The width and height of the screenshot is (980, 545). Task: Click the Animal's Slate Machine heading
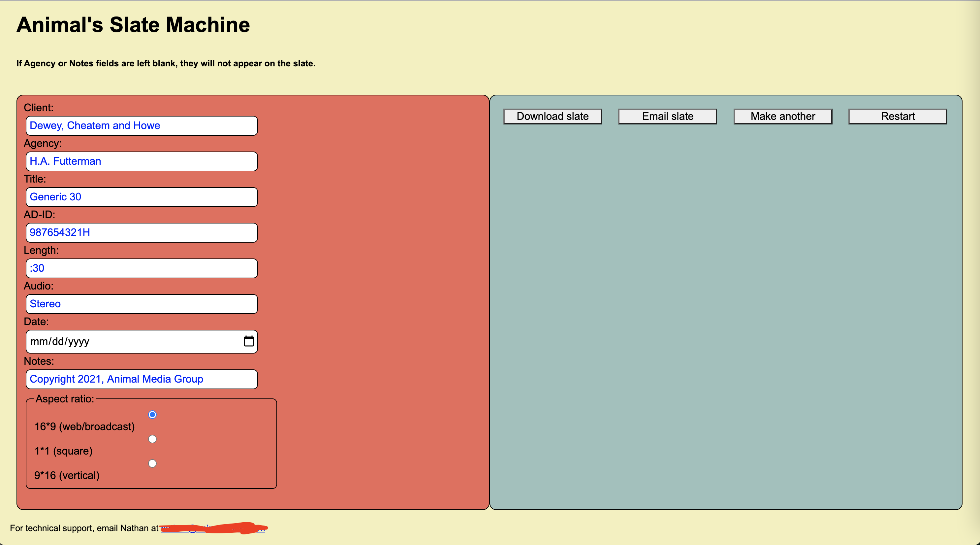coord(133,25)
